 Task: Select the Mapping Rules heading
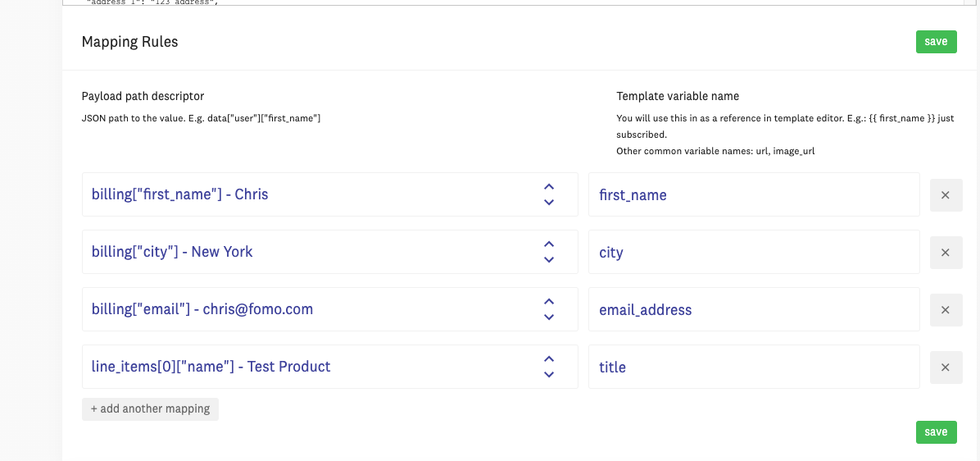point(130,42)
